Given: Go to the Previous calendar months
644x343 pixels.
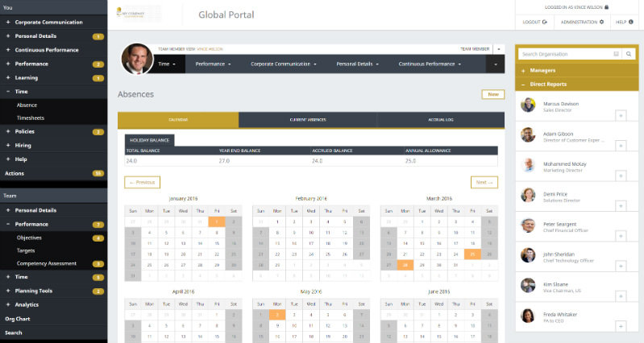Looking at the screenshot, I should (142, 182).
